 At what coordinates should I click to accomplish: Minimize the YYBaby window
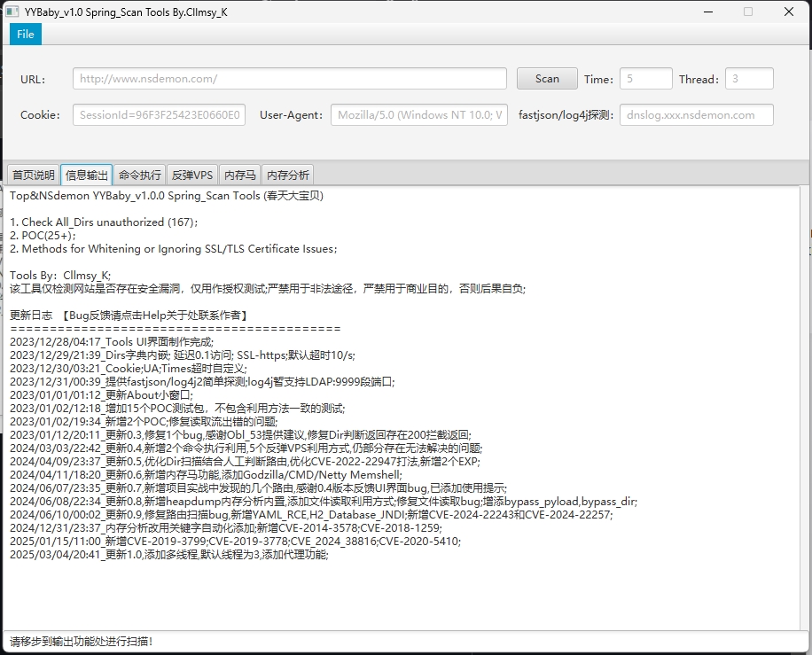(708, 12)
